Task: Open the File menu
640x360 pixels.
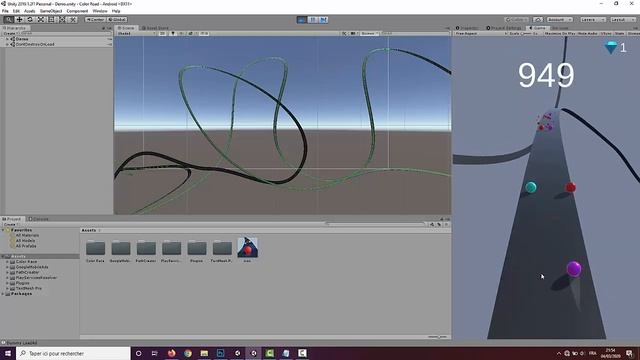Action: click(x=5, y=11)
